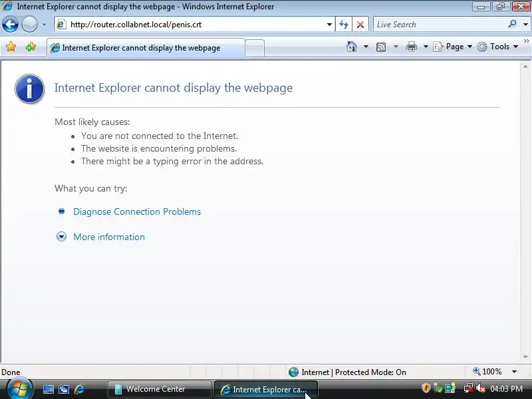Click the blue info icon on error page
532x399 pixels.
pos(29,89)
